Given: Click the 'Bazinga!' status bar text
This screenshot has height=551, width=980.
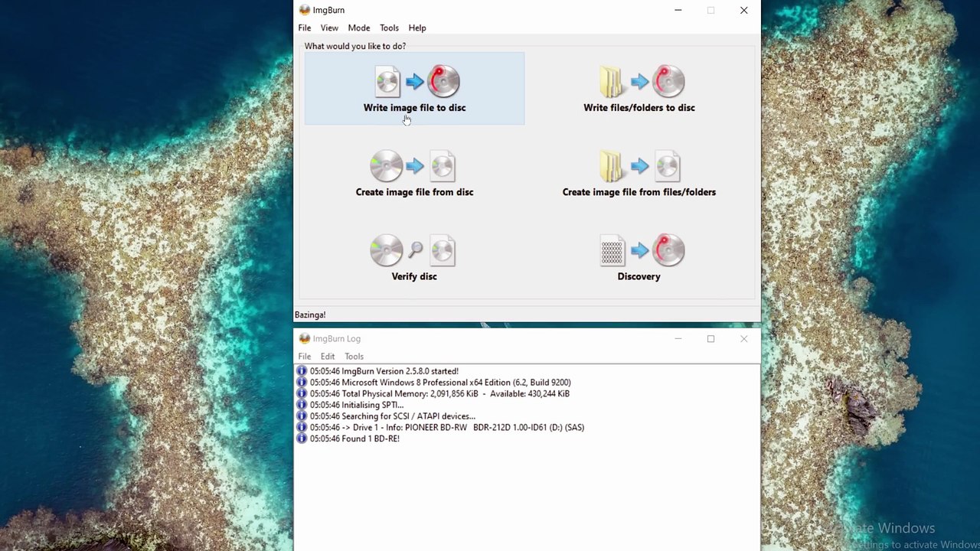Looking at the screenshot, I should click(310, 315).
